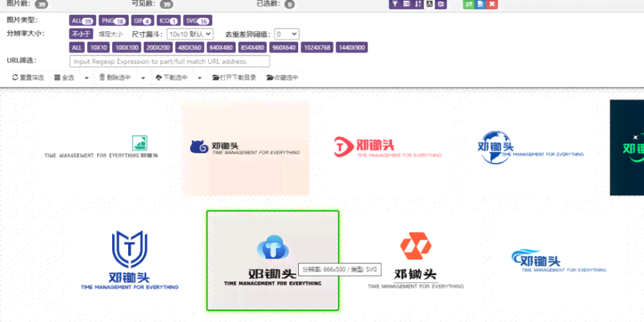The image size is (644, 322).
Task: Open the 尺寸漏斗 10x10 size dropdown
Action: coord(189,34)
